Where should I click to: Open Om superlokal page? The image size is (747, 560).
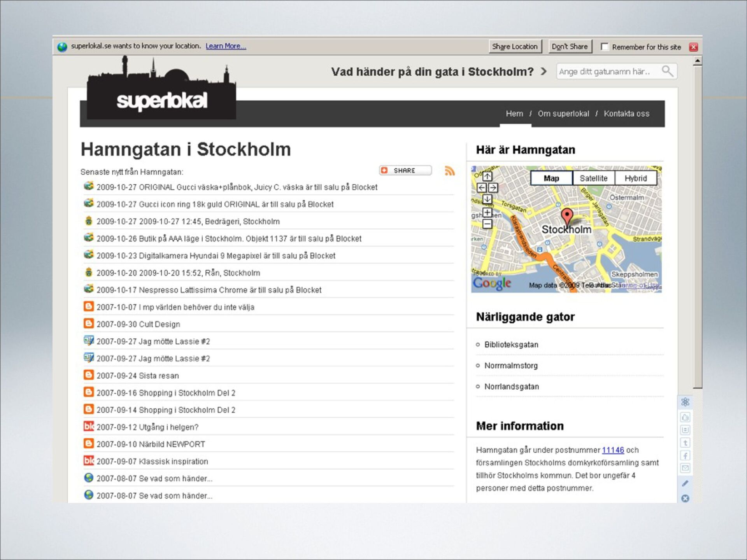[x=563, y=114]
